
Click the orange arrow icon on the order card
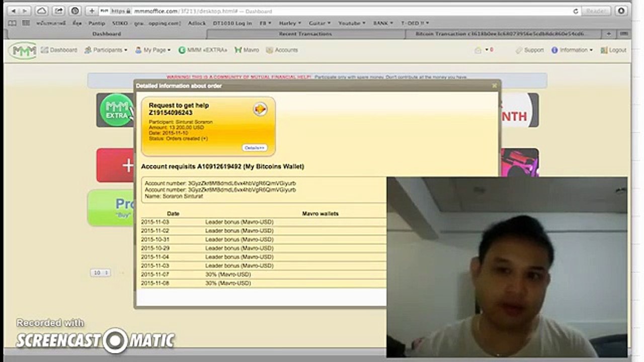tap(260, 109)
